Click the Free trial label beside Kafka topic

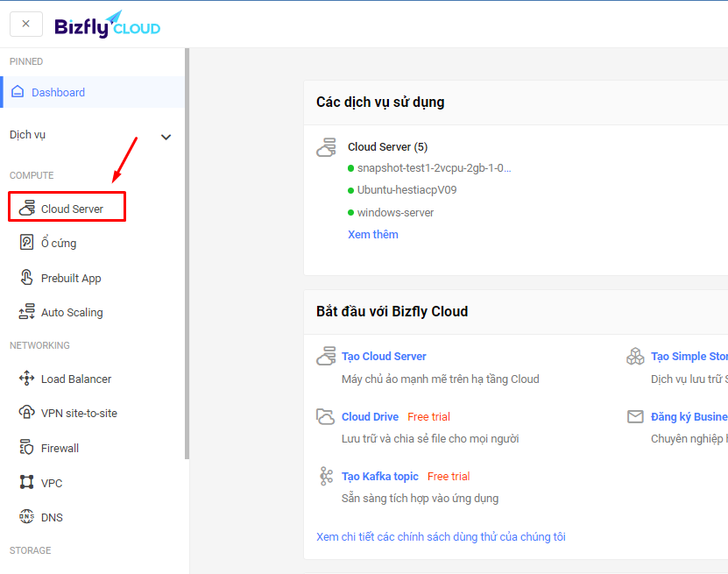[x=449, y=477]
